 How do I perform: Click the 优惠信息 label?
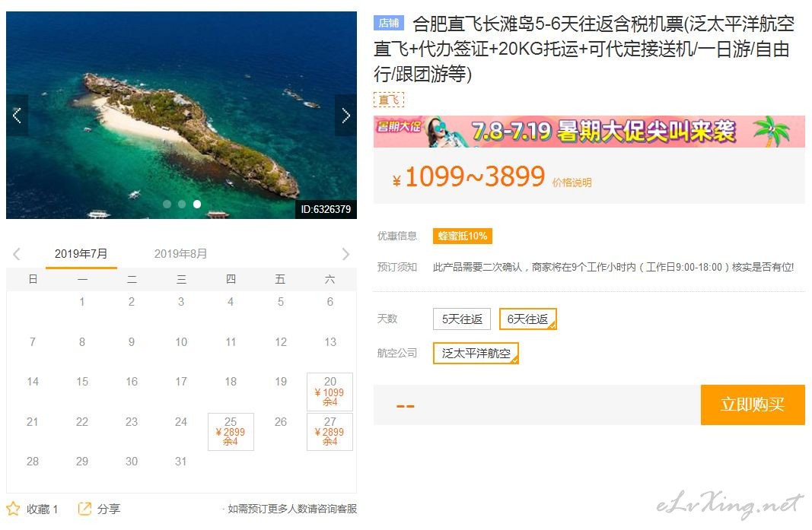[397, 236]
